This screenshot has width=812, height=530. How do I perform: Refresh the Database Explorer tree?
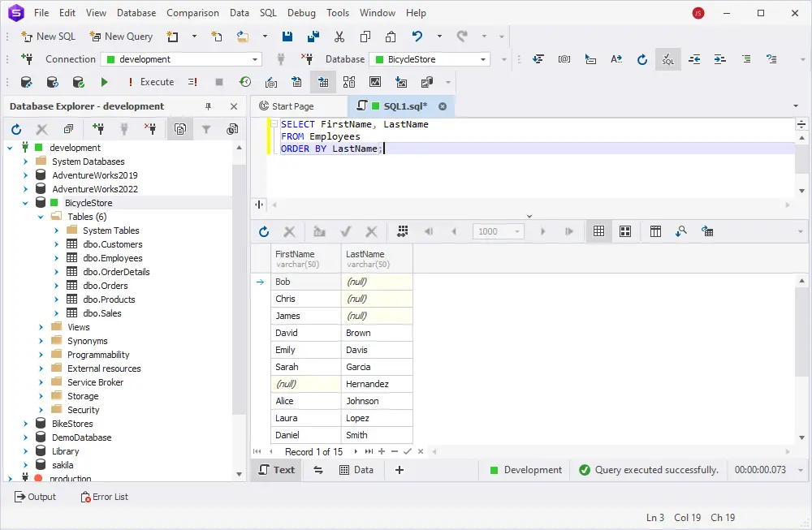[16, 129]
